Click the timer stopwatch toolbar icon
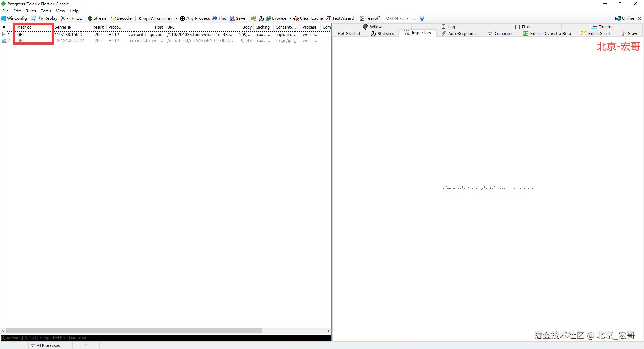Screen dimensions: 644x349 coord(261,18)
